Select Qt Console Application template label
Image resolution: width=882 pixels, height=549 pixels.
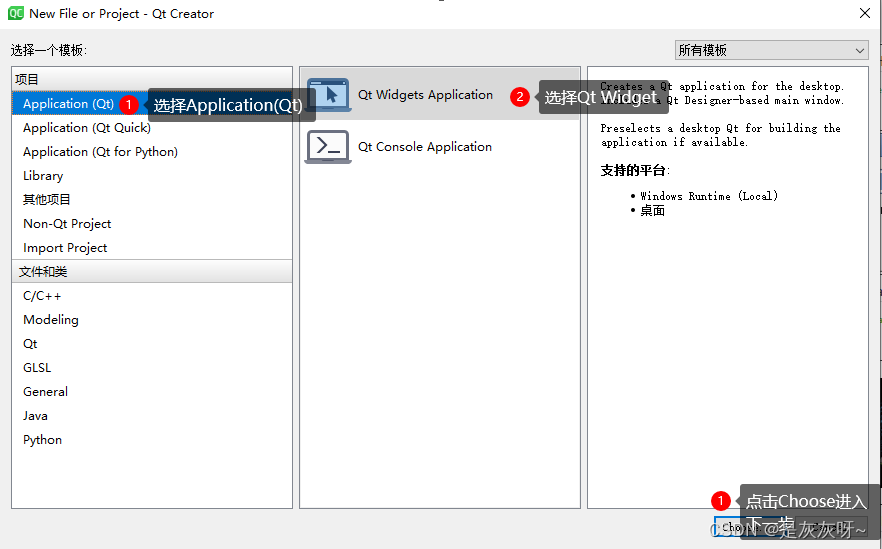tap(425, 147)
